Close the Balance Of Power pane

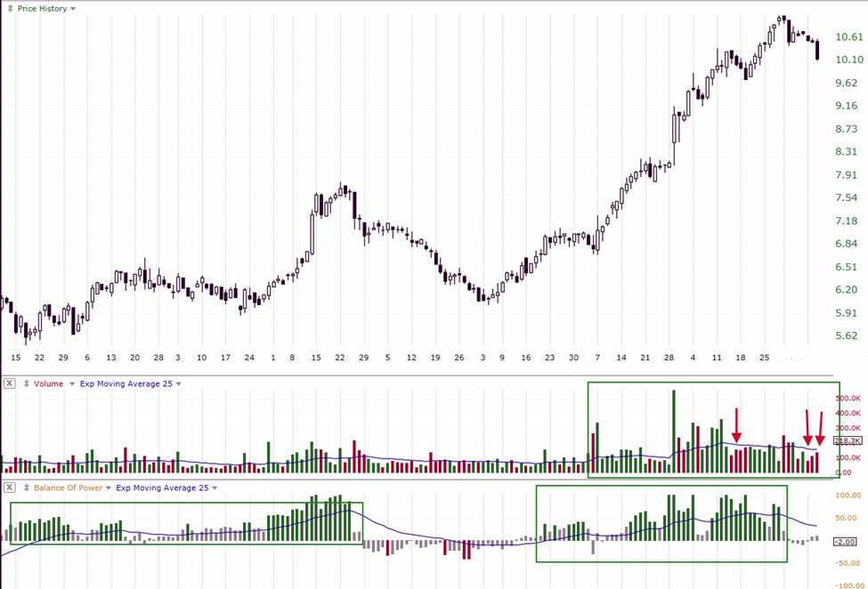[9, 488]
